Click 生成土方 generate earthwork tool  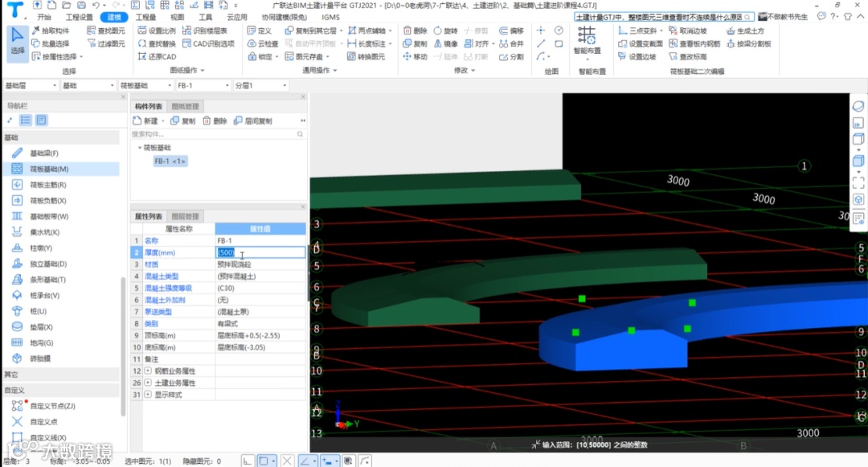coord(746,31)
